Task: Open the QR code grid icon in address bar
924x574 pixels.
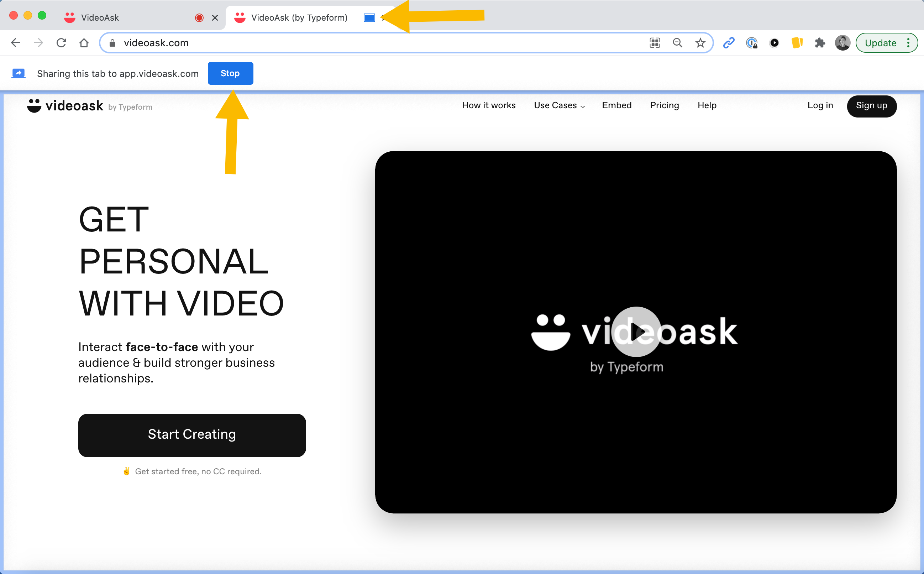Action: click(x=655, y=43)
